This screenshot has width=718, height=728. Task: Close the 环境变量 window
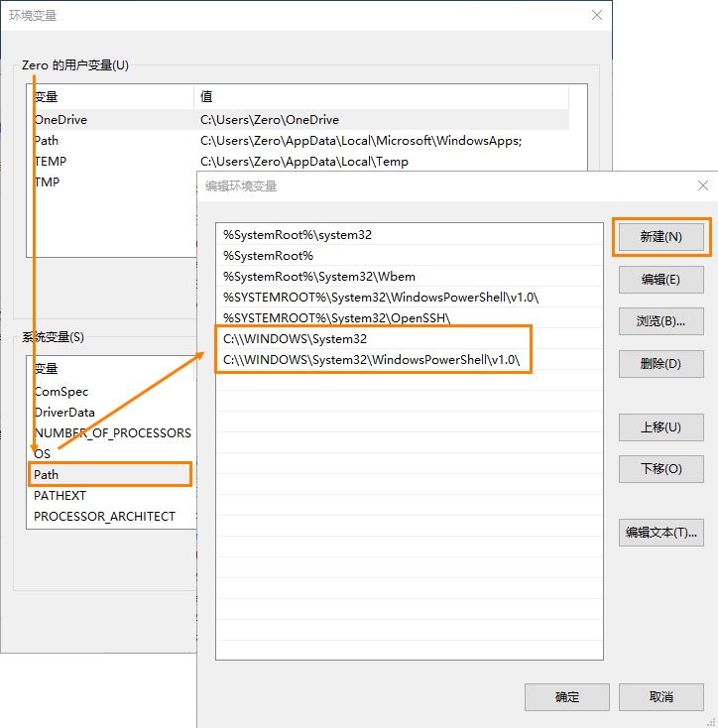click(597, 15)
